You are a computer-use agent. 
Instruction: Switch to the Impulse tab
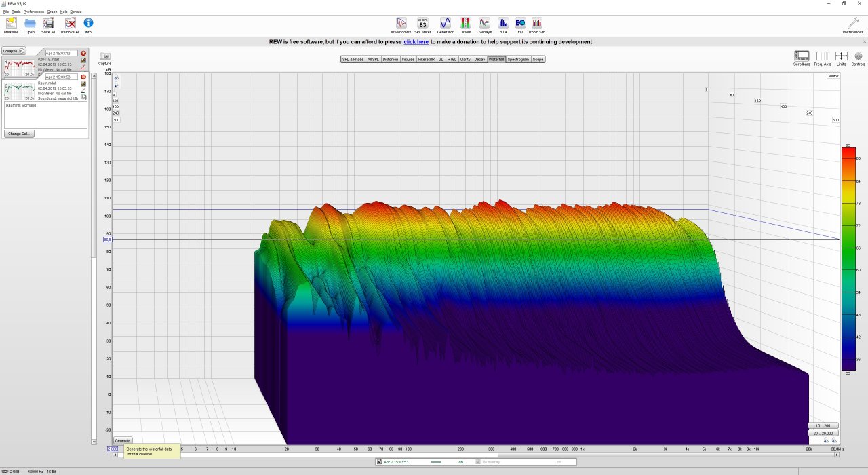408,59
